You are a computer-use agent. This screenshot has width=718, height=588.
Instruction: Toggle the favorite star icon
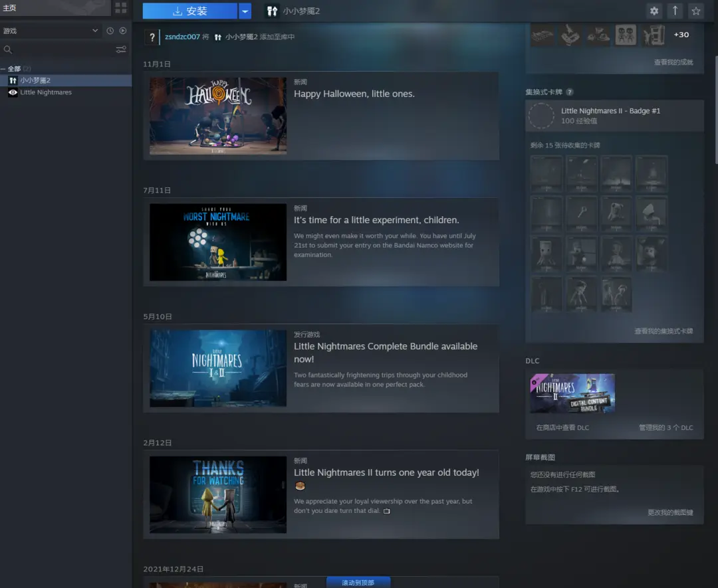(696, 11)
